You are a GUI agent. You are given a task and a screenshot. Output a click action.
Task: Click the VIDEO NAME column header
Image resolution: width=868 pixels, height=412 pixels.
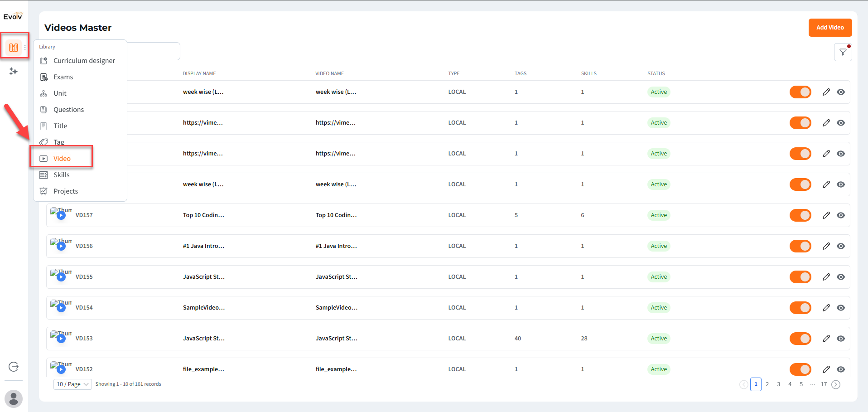pos(330,73)
